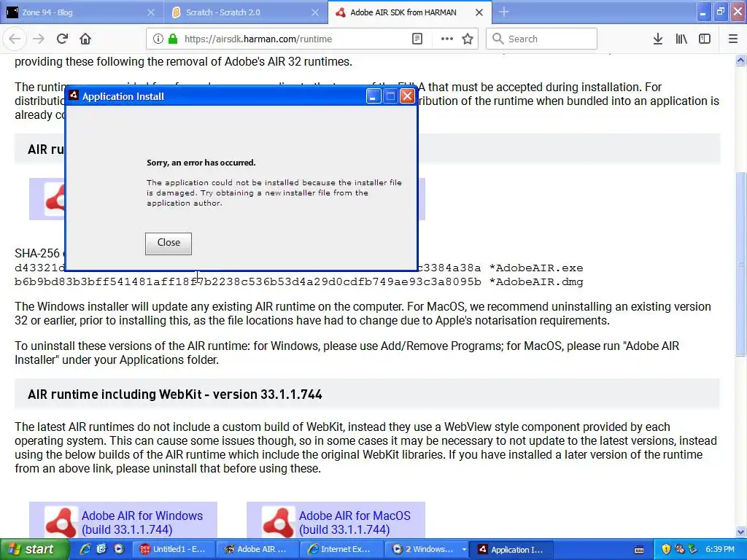The image size is (747, 560).
Task: Click the keyboard icon in taskbar
Action: (639, 550)
